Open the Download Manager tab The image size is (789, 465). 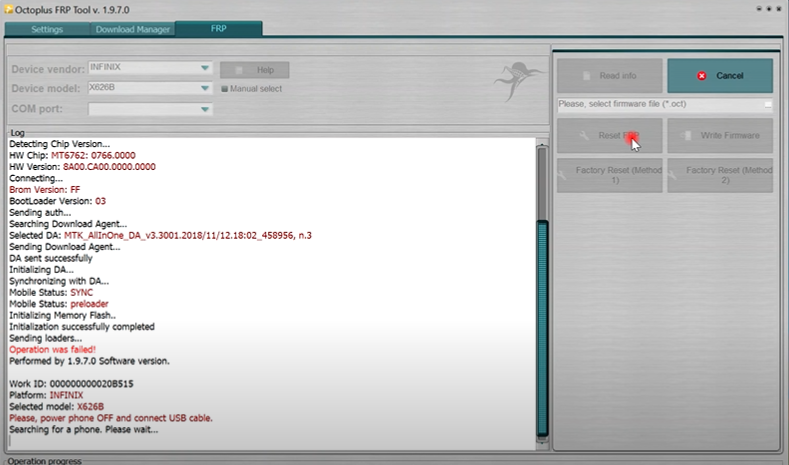[133, 29]
